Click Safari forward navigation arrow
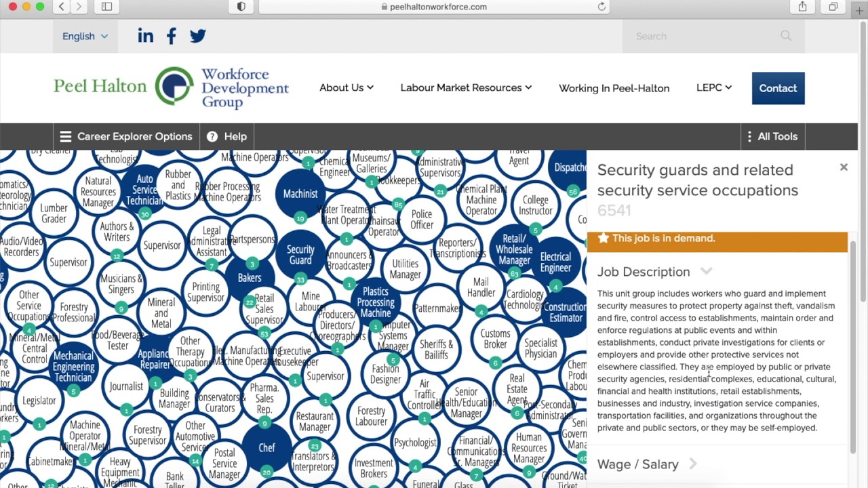 pyautogui.click(x=79, y=7)
